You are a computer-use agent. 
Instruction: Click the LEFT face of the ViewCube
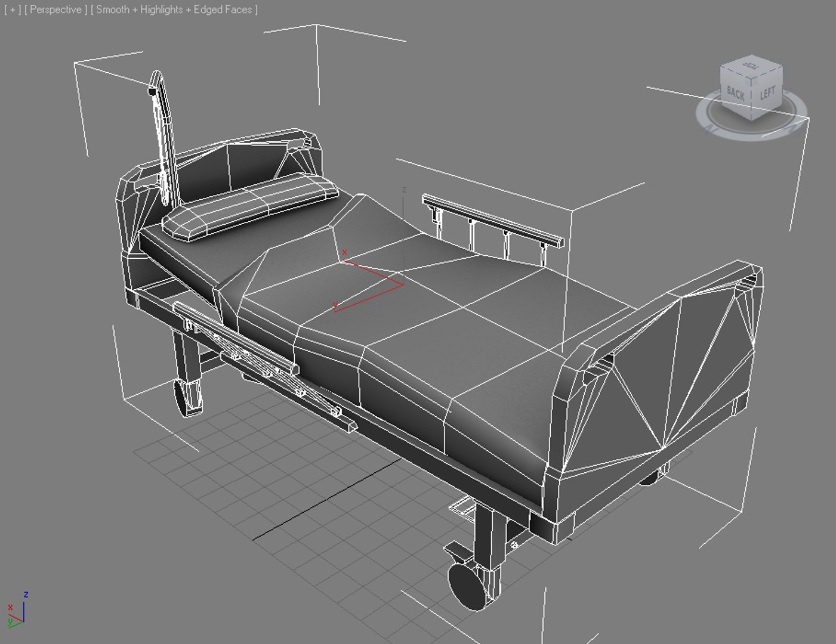coord(767,93)
